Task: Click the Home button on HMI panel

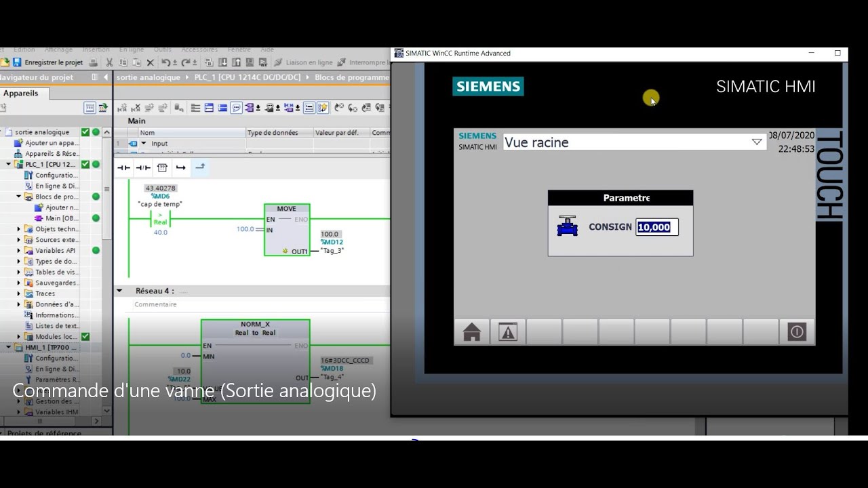Action: tap(472, 332)
